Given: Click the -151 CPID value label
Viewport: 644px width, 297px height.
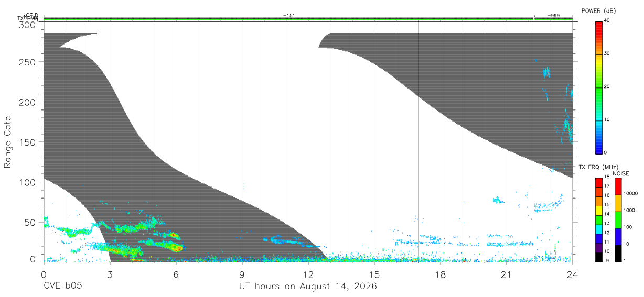Looking at the screenshot, I should point(289,16).
